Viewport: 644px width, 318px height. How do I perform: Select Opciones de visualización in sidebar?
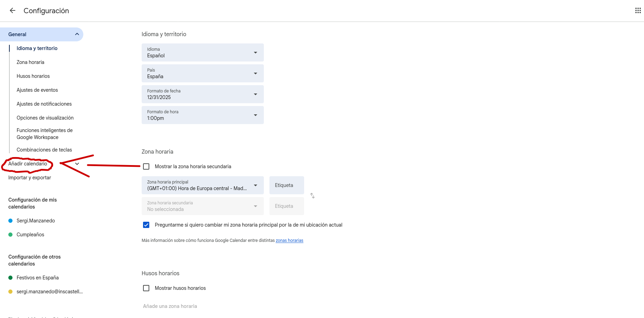pyautogui.click(x=45, y=118)
